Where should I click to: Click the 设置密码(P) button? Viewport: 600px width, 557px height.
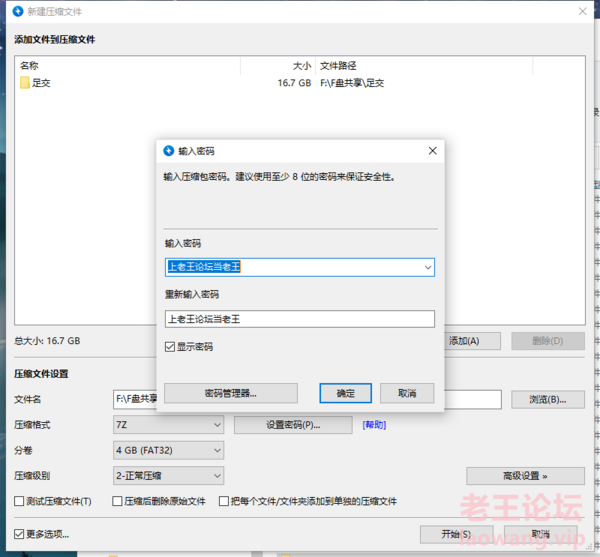pyautogui.click(x=293, y=425)
